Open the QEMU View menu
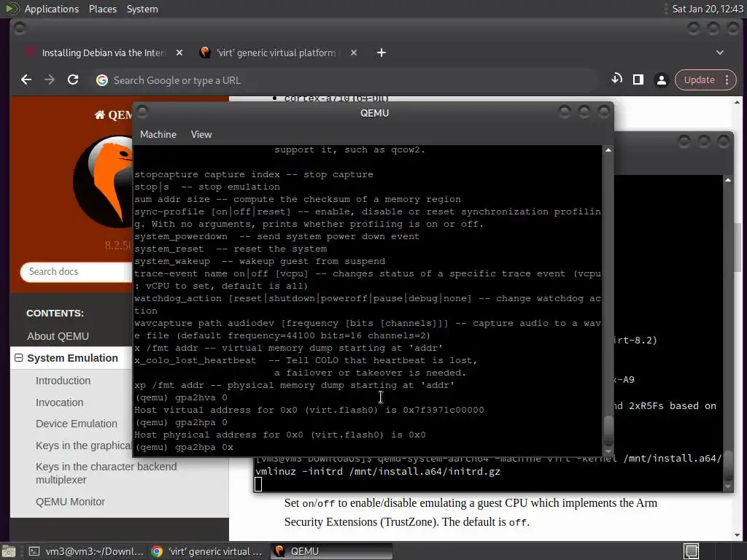Image resolution: width=747 pixels, height=560 pixels. click(201, 135)
